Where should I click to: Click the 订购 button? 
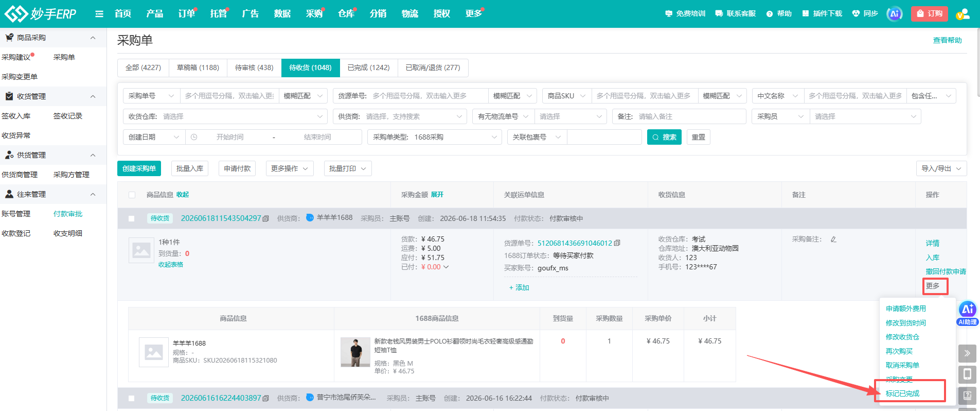click(929, 14)
